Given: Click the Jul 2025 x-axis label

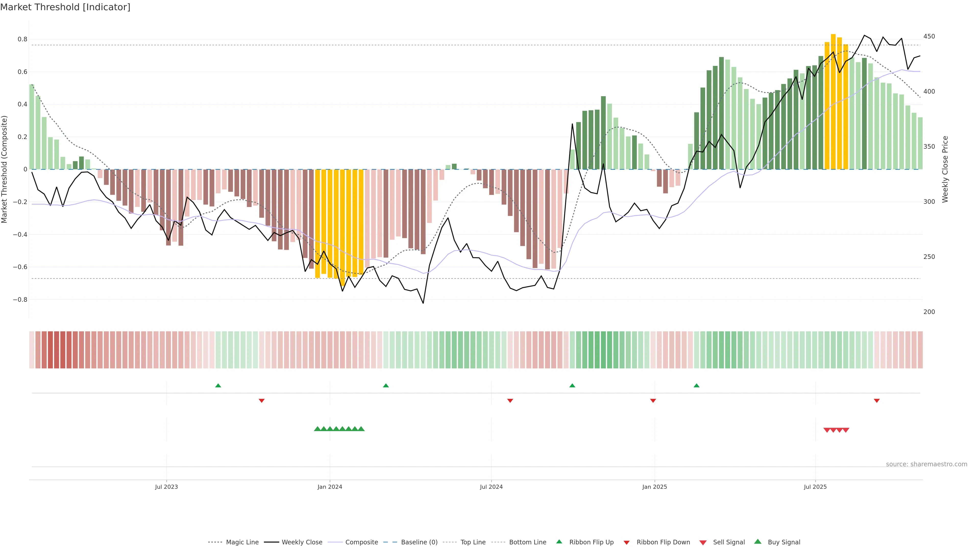Looking at the screenshot, I should point(815,487).
